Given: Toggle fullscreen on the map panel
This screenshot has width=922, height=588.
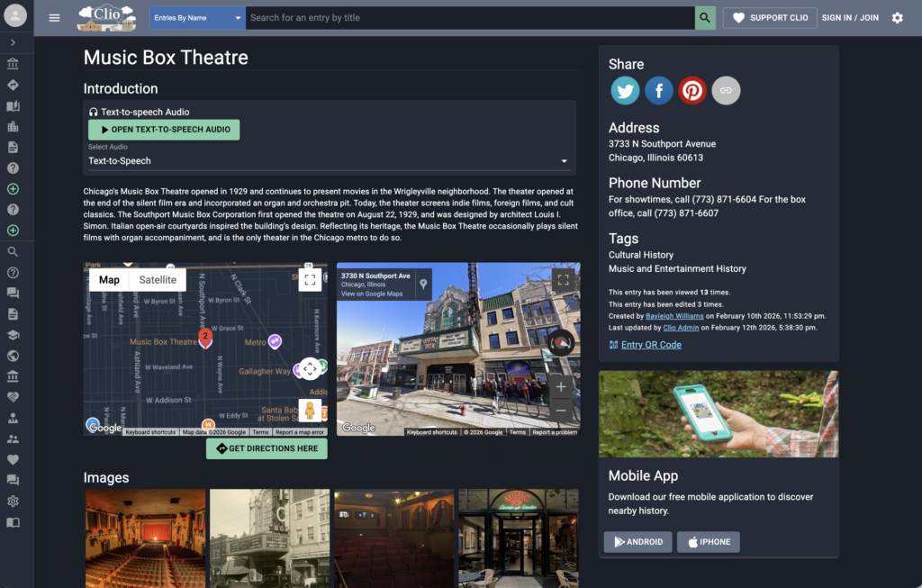Looking at the screenshot, I should (310, 280).
